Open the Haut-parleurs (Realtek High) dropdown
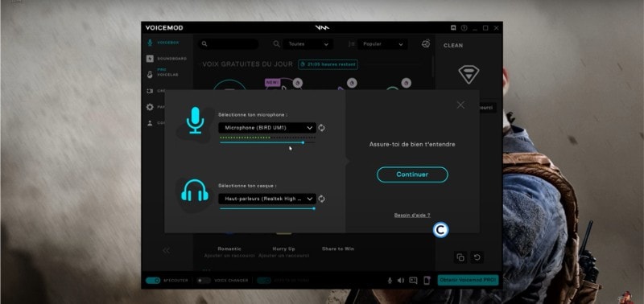 [267, 199]
